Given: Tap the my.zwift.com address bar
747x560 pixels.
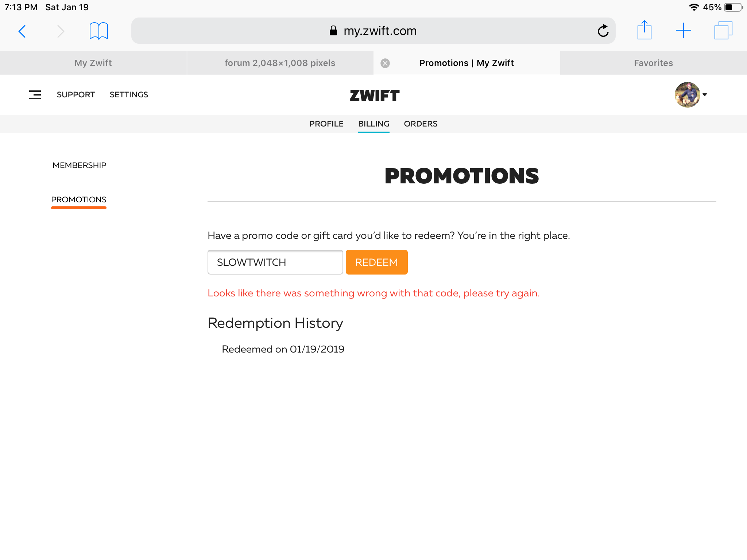Looking at the screenshot, I should tap(373, 31).
